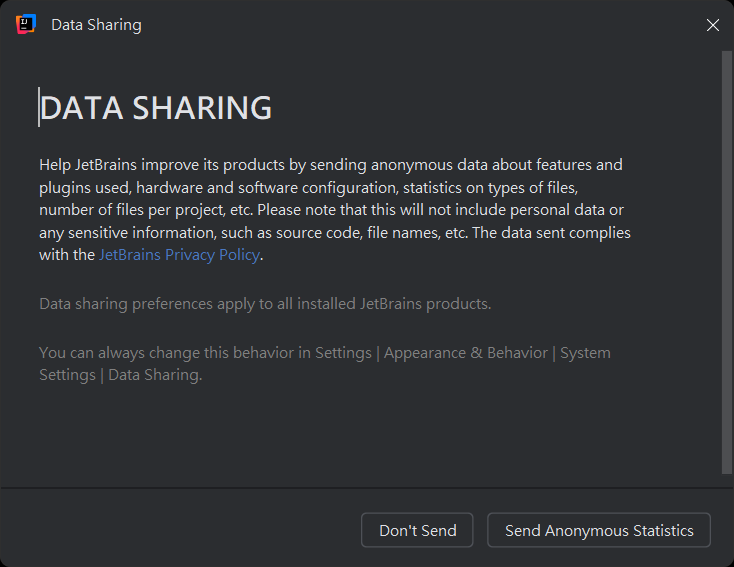Click the vertical scrollbar of the dialog
This screenshot has height=567, width=734.
727,262
